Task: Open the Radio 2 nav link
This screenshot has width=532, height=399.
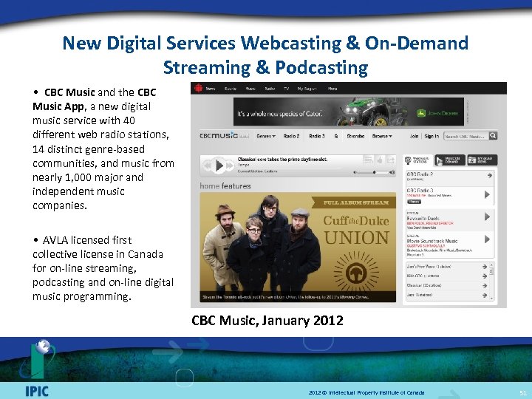Action: click(x=291, y=136)
